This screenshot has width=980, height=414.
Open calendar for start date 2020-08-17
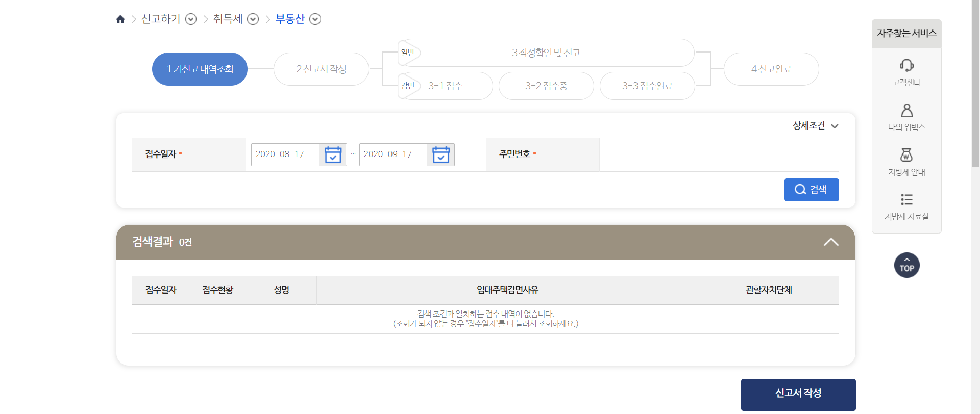coord(333,154)
